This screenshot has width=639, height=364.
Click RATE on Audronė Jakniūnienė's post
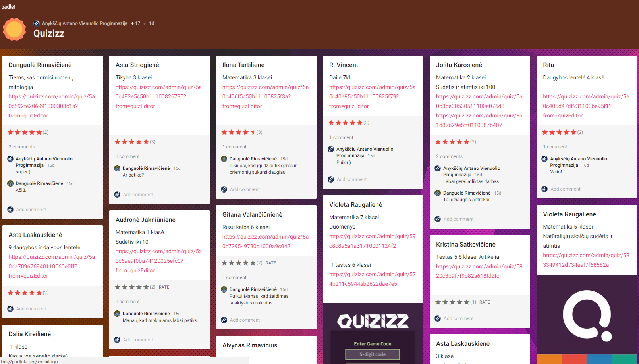(164, 287)
